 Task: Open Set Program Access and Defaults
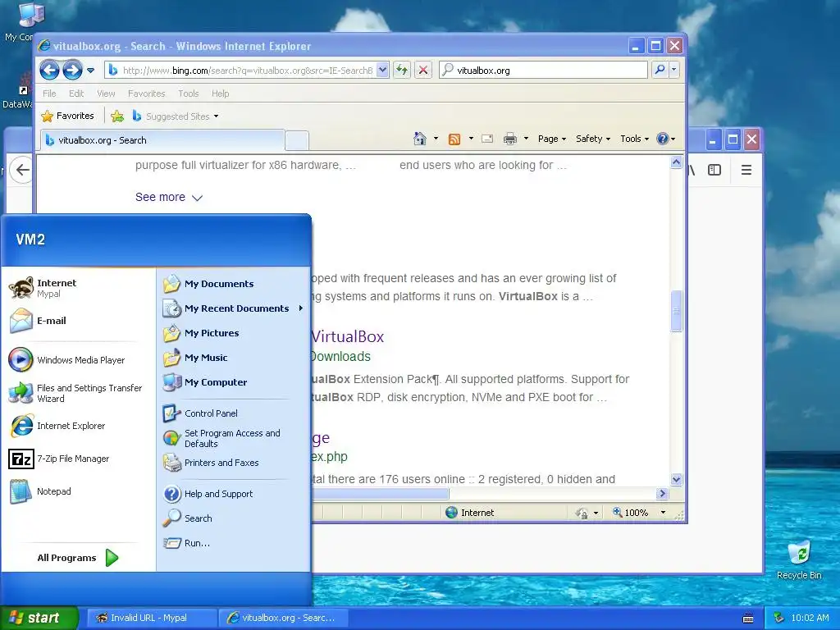click(x=234, y=438)
